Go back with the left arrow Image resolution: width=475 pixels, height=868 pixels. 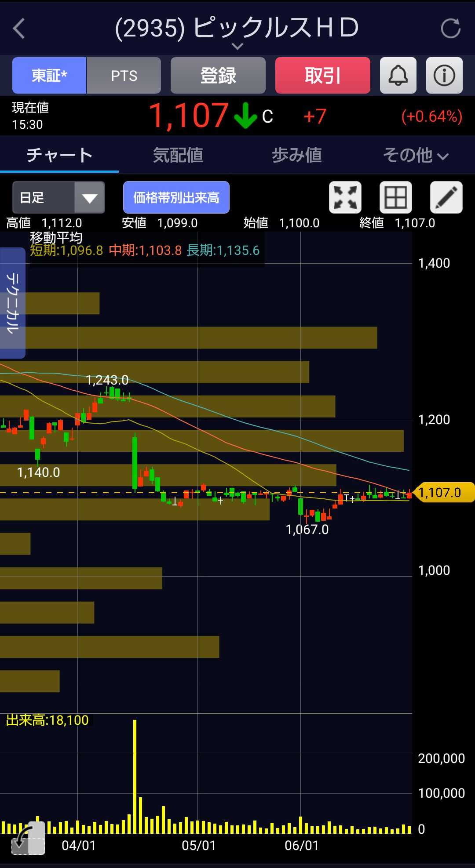pos(19,29)
